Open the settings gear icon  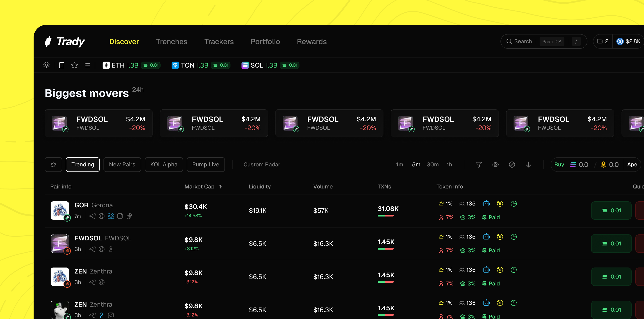46,65
